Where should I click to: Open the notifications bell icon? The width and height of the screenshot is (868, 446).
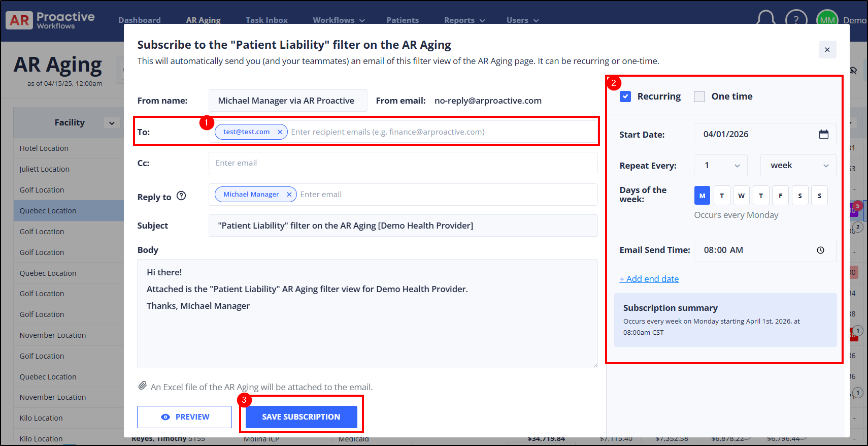point(765,19)
